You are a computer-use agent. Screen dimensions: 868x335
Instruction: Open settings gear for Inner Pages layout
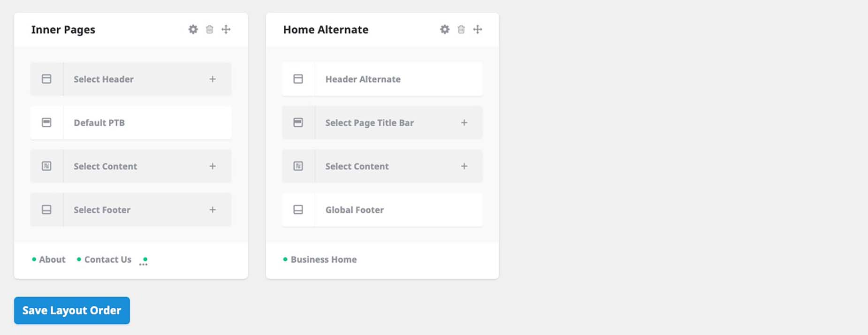coord(193,30)
